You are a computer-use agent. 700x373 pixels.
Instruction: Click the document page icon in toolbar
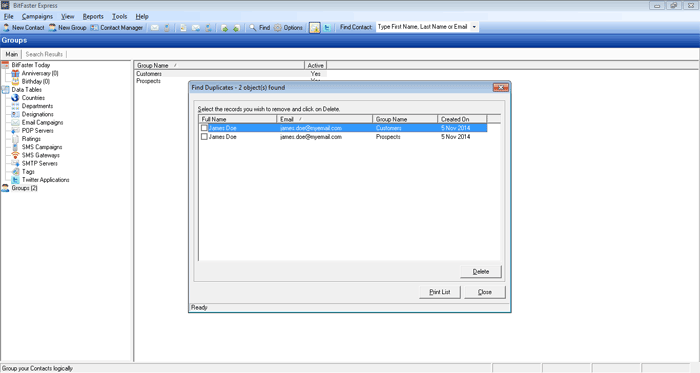tap(183, 28)
